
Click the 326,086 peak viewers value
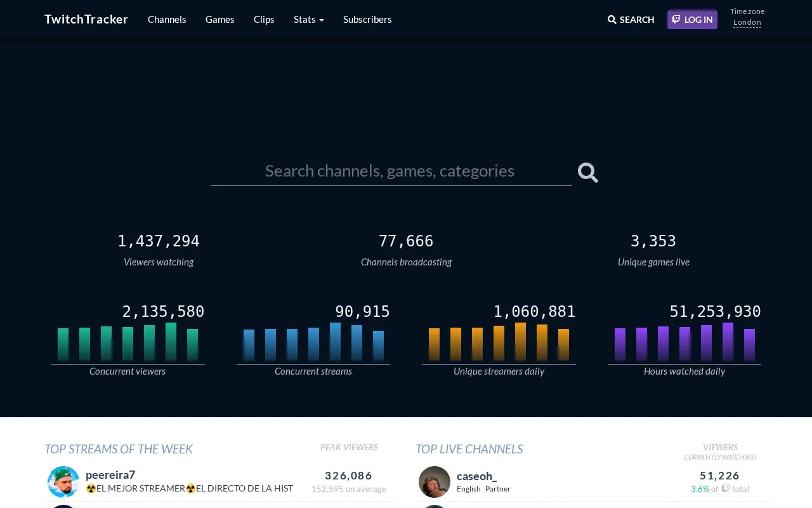(x=349, y=476)
